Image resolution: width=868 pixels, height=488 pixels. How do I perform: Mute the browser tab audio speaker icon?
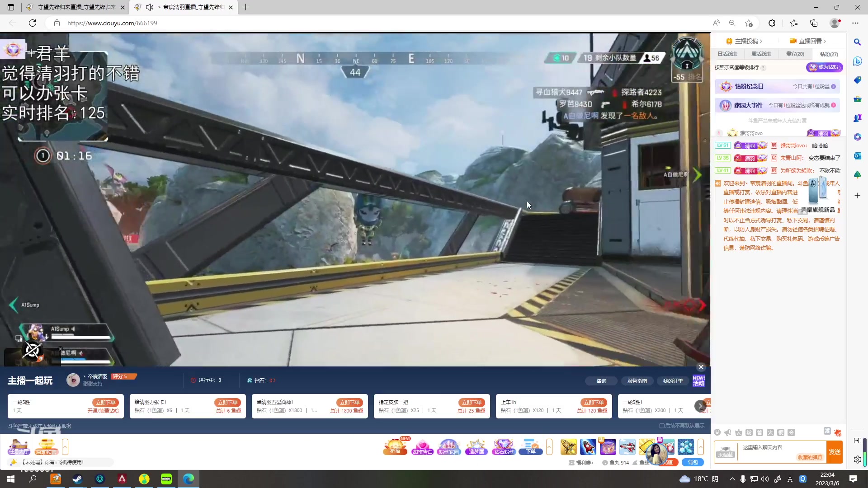pyautogui.click(x=149, y=7)
